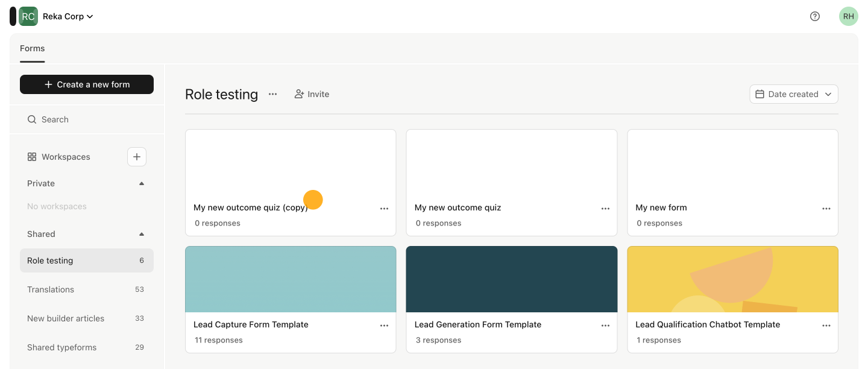
Task: Click the My new outcome quiz title
Action: click(458, 207)
